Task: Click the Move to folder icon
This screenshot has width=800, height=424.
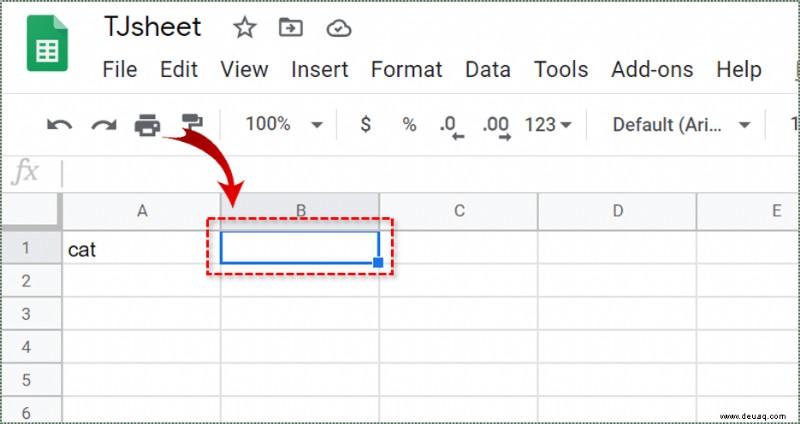Action: pyautogui.click(x=291, y=28)
